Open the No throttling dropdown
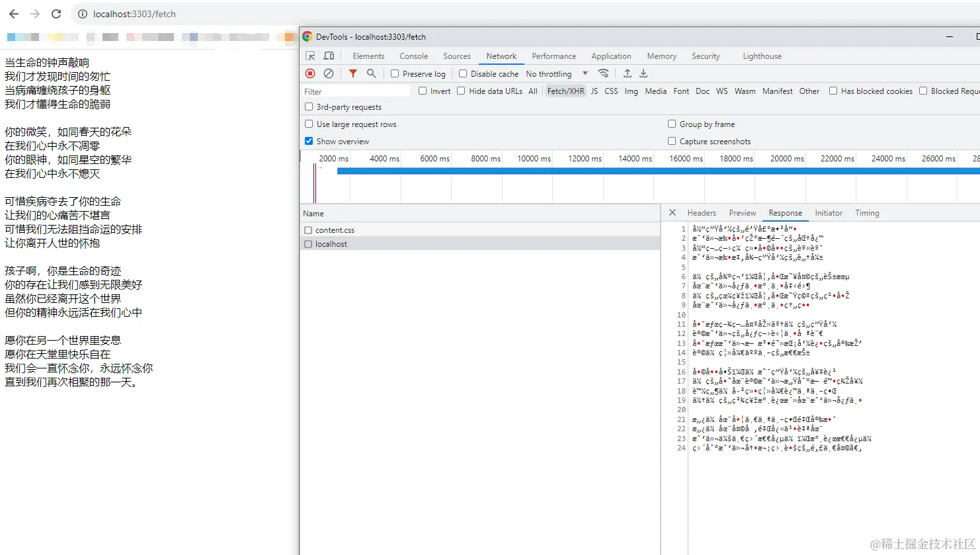Viewport: 980px width, 555px height. (555, 73)
